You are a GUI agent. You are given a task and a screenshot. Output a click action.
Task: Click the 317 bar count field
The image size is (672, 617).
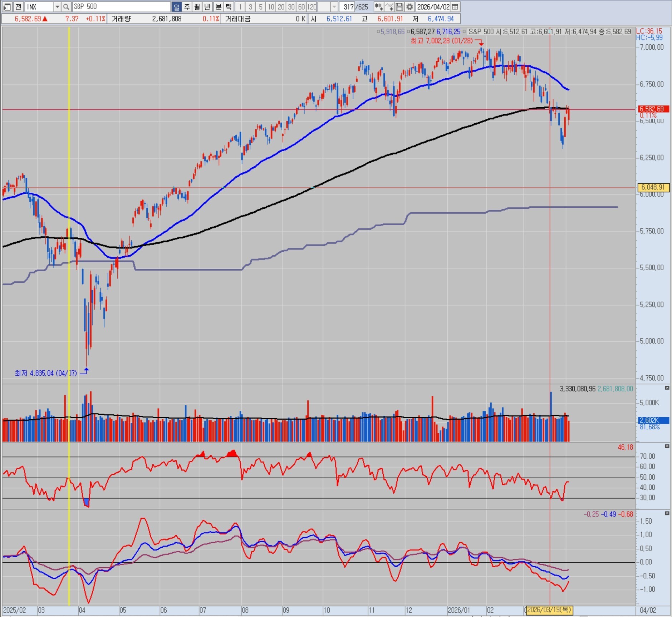click(347, 6)
